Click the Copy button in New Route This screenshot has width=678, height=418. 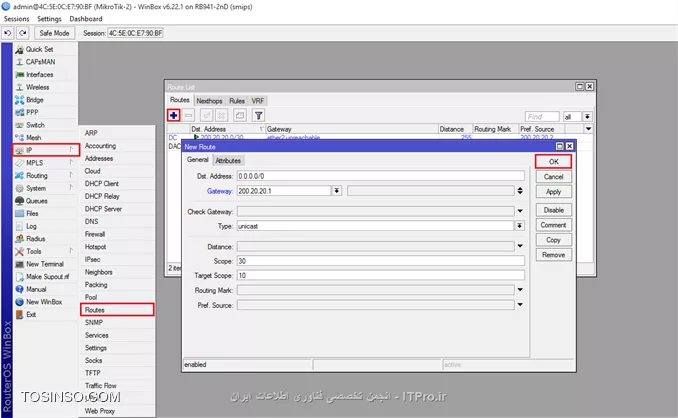click(553, 240)
